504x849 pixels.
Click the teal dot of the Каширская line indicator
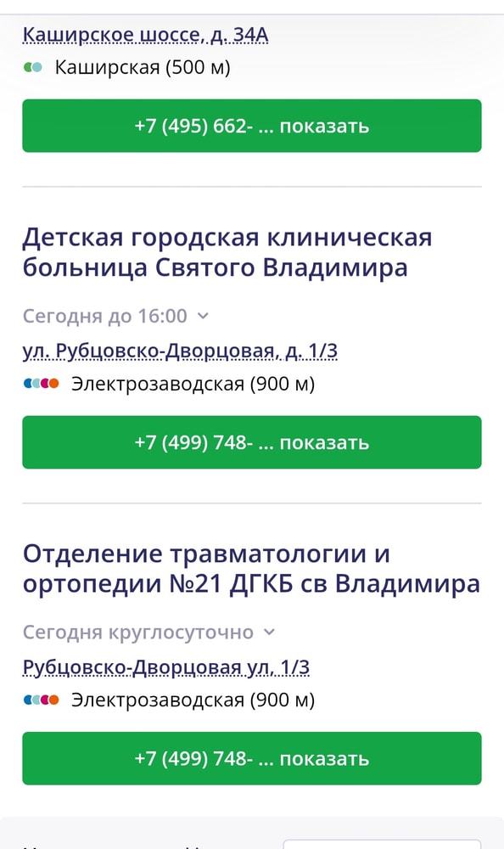point(36,66)
